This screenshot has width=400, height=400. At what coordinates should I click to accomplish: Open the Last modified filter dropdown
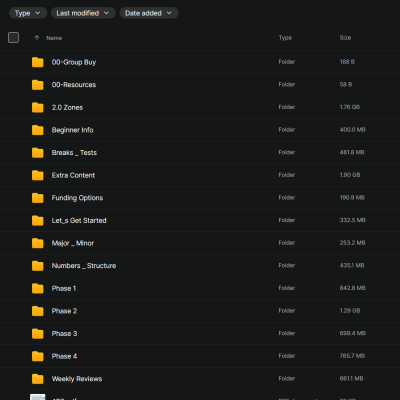pyautogui.click(x=83, y=13)
